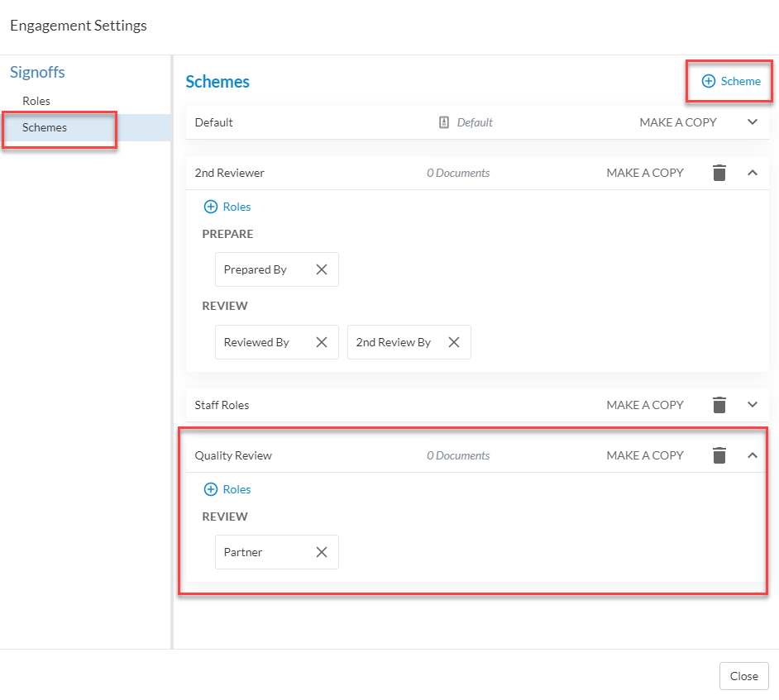Make a copy of the Default scheme

coord(677,122)
